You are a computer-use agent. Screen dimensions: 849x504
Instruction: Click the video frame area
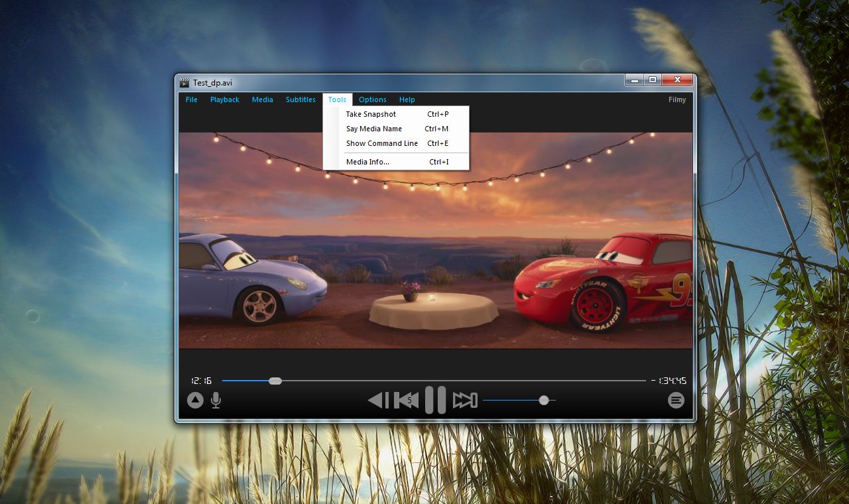point(436,240)
